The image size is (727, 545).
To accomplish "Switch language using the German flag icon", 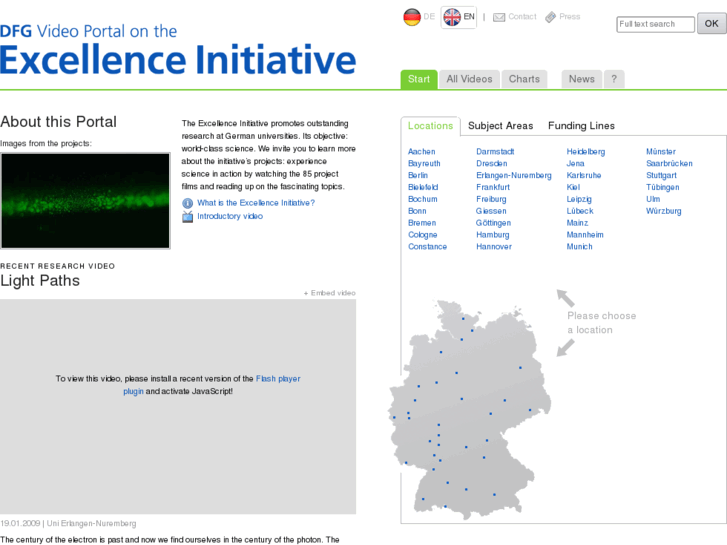I will [x=412, y=17].
